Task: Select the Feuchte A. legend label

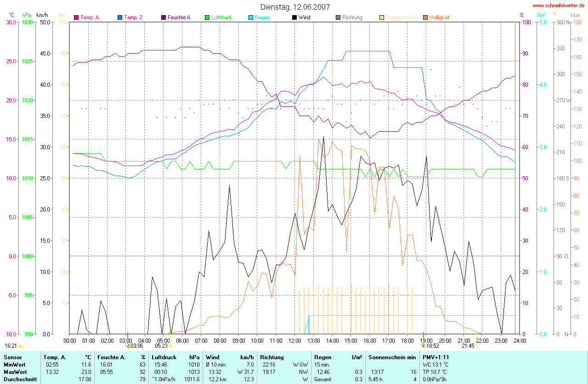Action: pos(179,17)
